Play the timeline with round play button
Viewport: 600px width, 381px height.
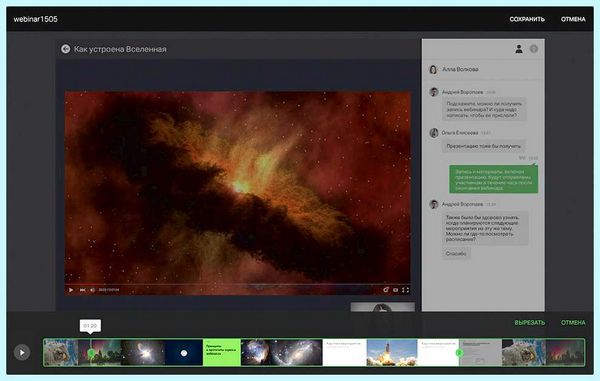pyautogui.click(x=22, y=352)
